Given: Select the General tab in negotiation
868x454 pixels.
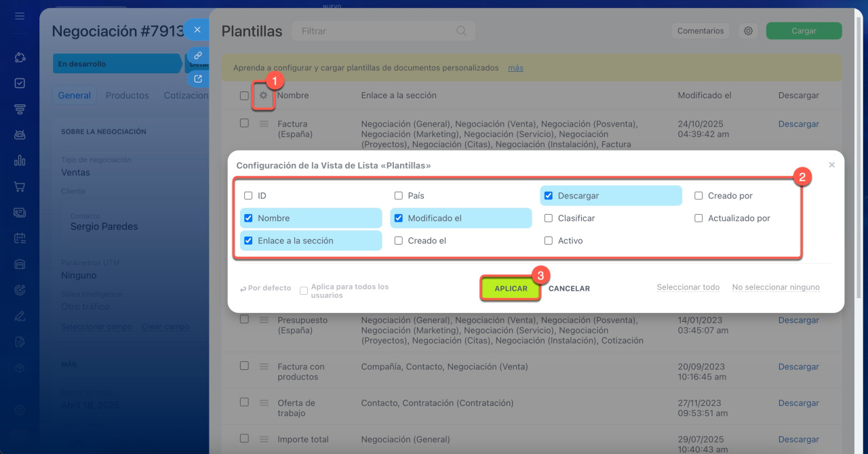Looking at the screenshot, I should pyautogui.click(x=74, y=96).
